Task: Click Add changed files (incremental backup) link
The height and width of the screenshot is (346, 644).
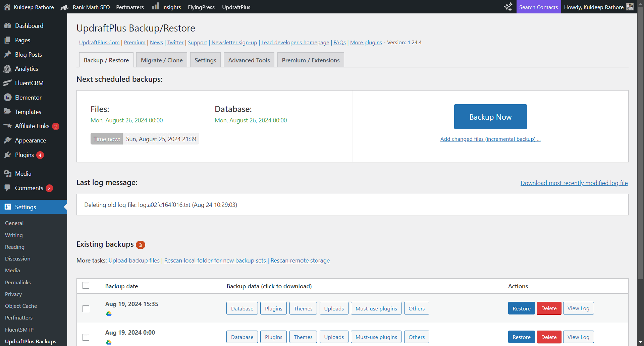Action: 490,139
